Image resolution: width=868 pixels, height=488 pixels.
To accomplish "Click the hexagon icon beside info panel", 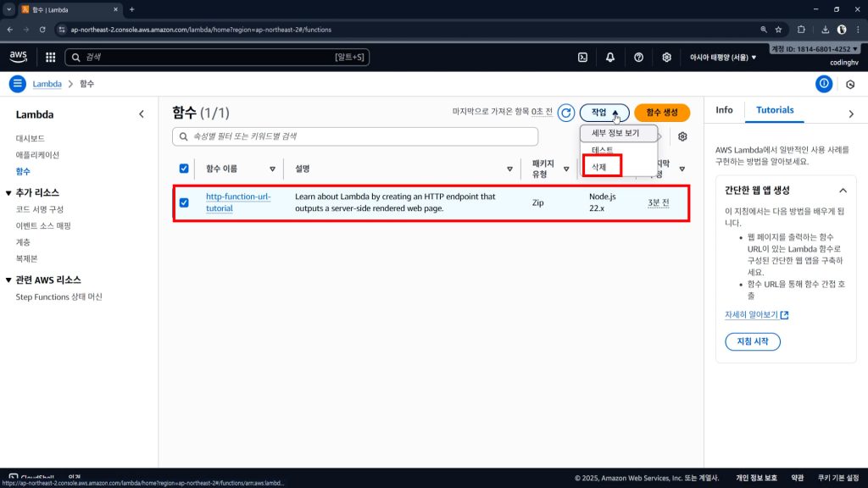I will tap(850, 85).
